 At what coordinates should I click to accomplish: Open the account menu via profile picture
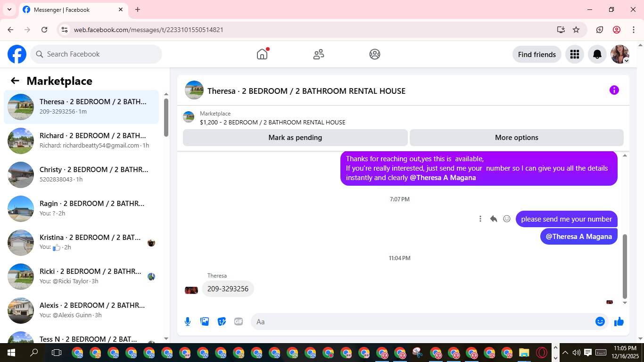coord(620,54)
